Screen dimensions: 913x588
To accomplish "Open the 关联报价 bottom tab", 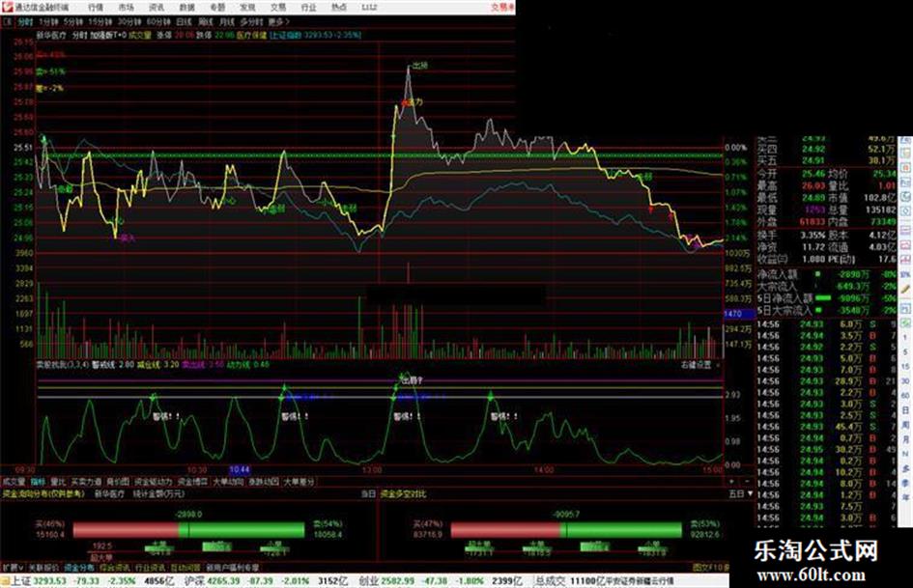I will [x=43, y=567].
